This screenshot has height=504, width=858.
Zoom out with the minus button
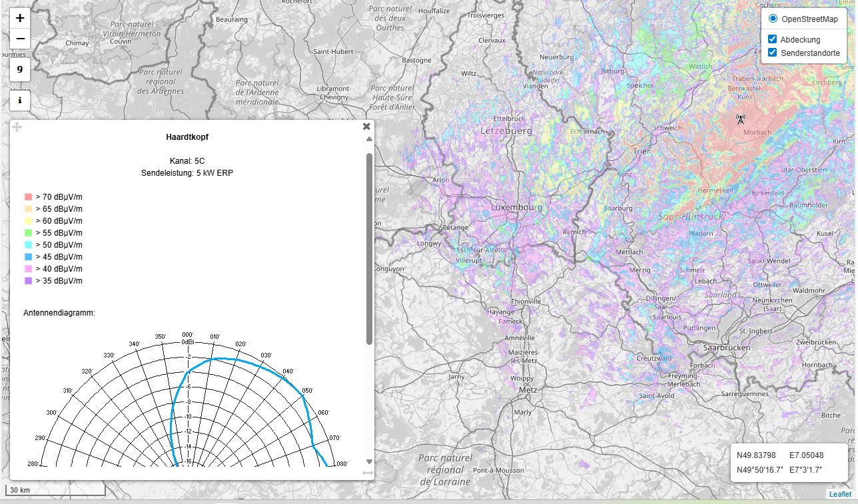20,39
